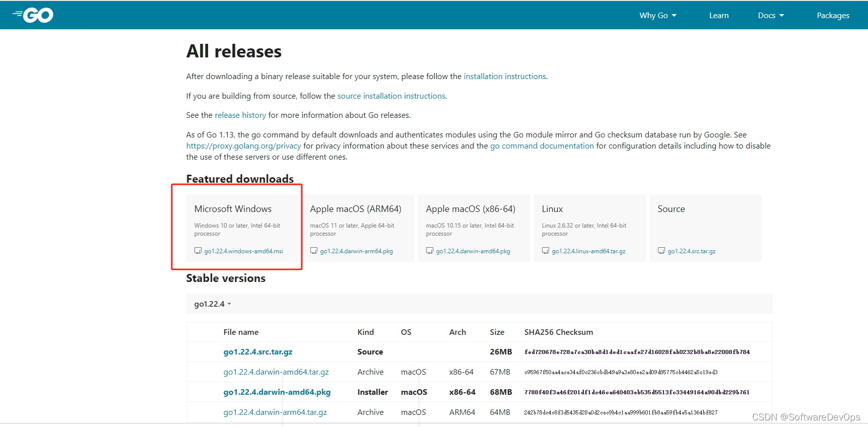
Task: Click go1.22.4.darwin-amd64.pkg in the file table
Action: 277,392
